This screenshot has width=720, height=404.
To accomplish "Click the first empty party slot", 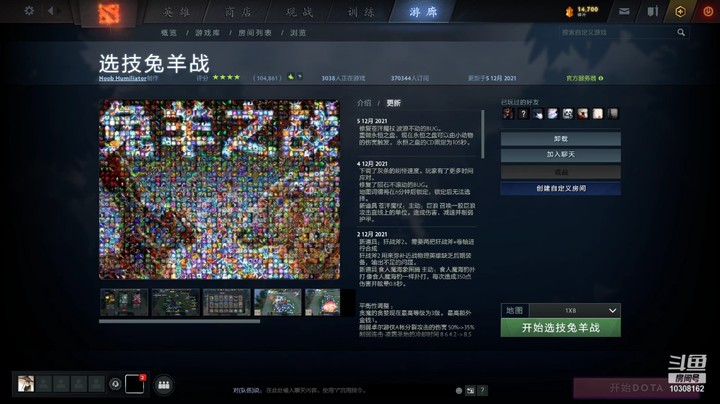I will click(x=44, y=383).
